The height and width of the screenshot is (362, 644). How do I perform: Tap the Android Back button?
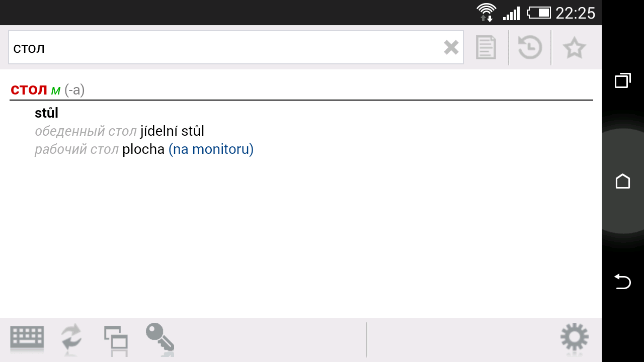[x=623, y=282]
